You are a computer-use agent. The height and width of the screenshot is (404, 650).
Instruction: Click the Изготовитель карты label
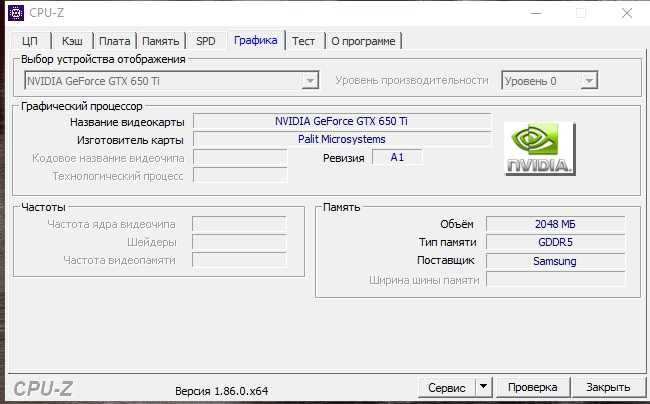pyautogui.click(x=130, y=140)
